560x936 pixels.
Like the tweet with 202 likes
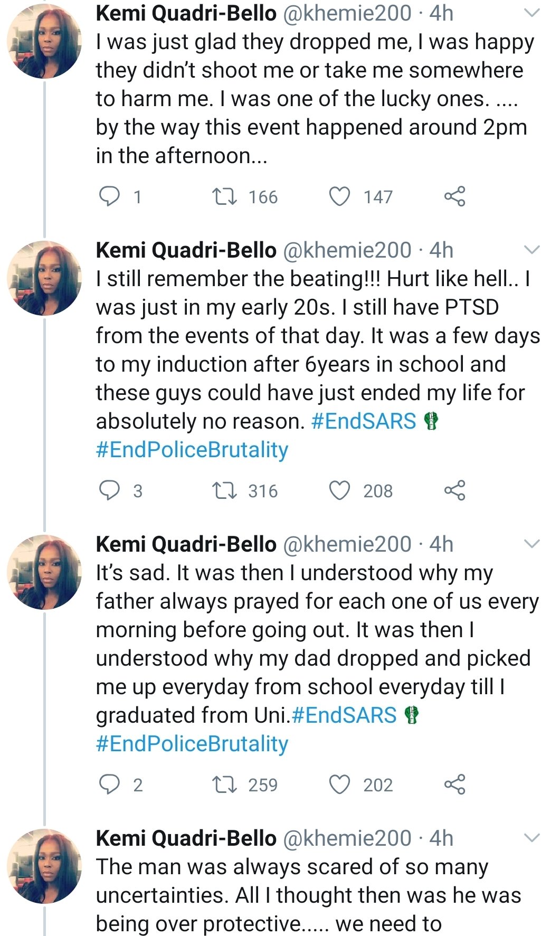tap(339, 785)
